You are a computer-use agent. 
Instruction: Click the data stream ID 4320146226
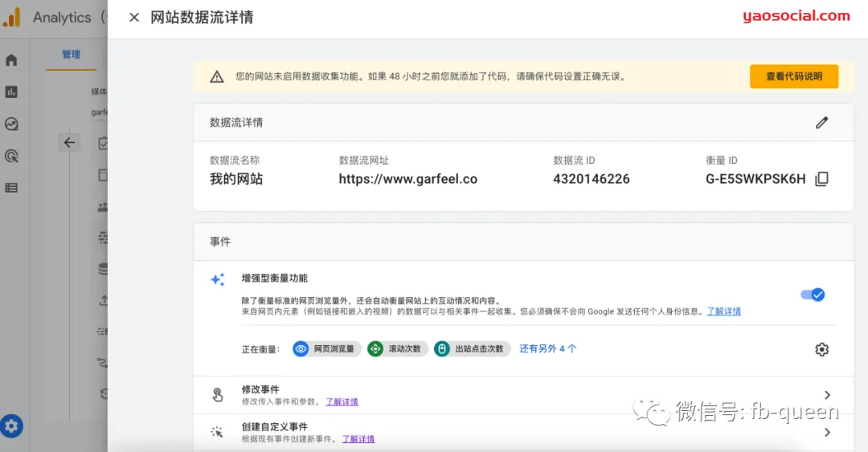[592, 179]
